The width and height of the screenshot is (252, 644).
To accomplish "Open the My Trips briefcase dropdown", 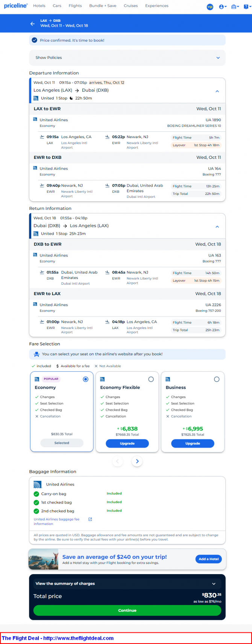I will 235,7.
